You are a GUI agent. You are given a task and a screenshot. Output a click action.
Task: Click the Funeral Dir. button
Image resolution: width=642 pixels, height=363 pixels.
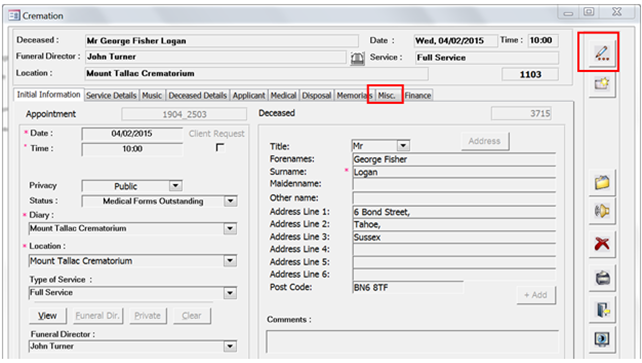point(97,316)
